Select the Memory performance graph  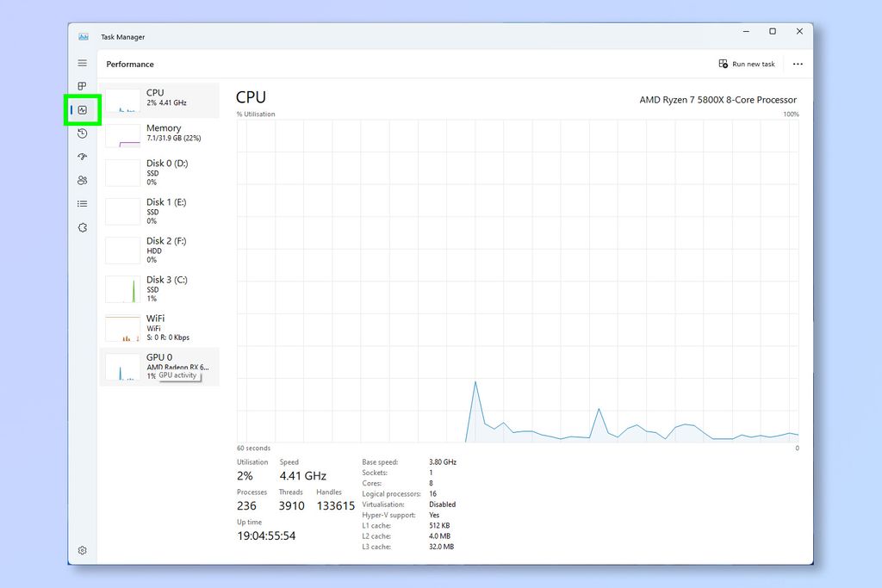pyautogui.click(x=159, y=133)
